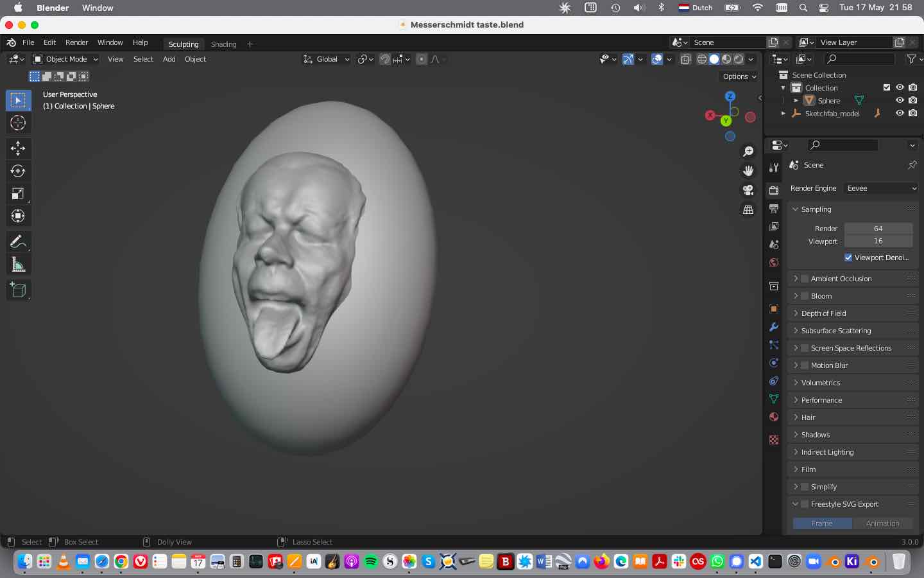The width and height of the screenshot is (924, 578).
Task: Open the Output properties tab
Action: [x=774, y=209]
